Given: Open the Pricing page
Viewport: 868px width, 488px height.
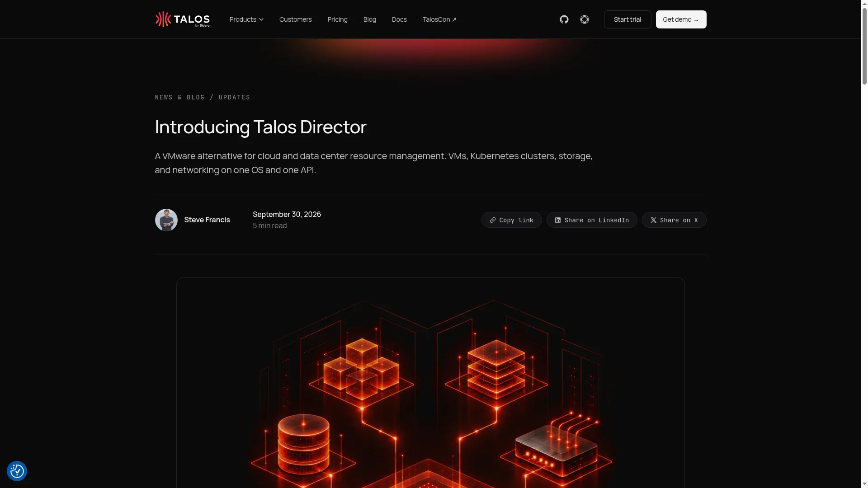Looking at the screenshot, I should point(337,19).
